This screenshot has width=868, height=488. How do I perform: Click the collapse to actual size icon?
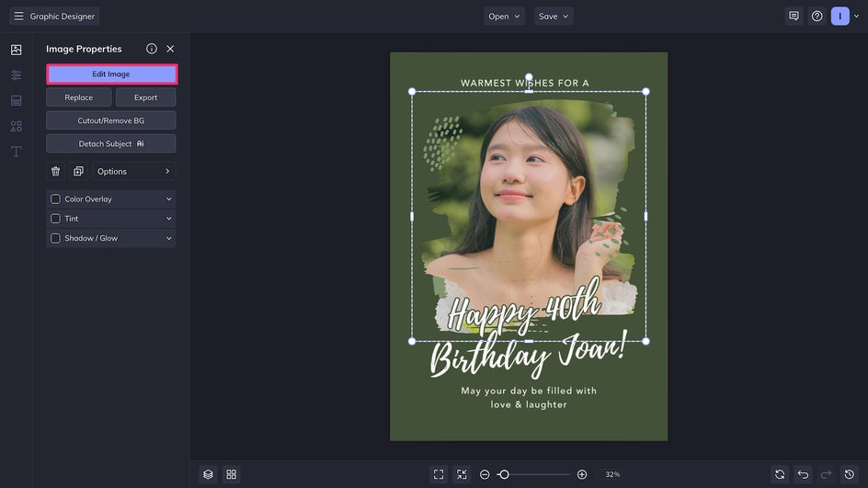tap(462, 474)
